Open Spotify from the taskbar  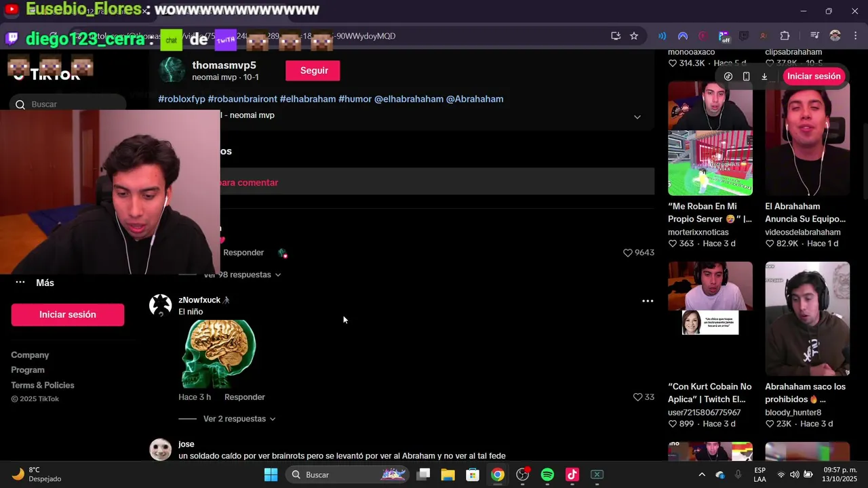[547, 474]
